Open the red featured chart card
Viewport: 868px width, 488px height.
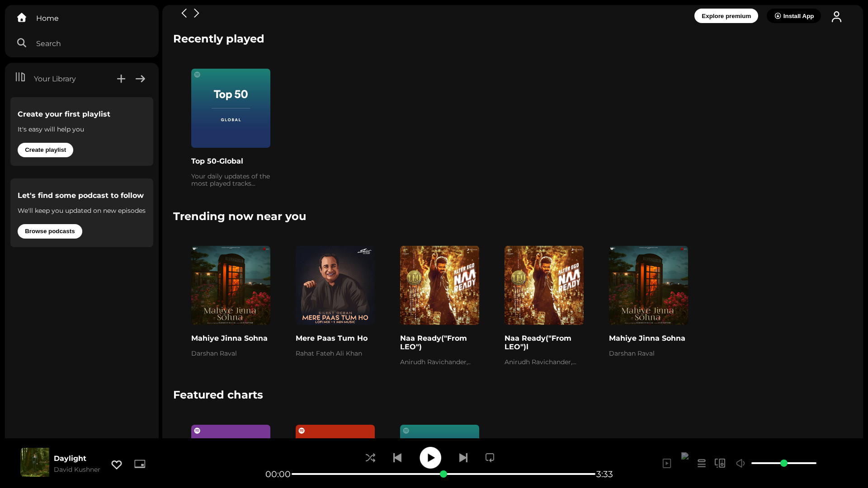click(x=335, y=432)
